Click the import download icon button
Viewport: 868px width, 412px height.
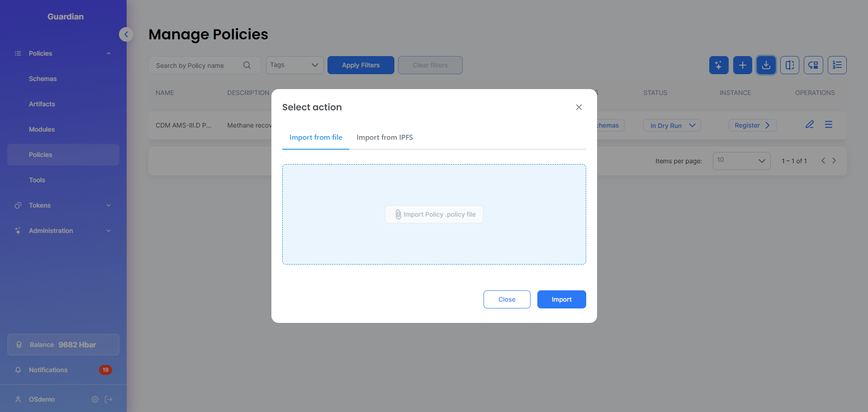click(766, 65)
